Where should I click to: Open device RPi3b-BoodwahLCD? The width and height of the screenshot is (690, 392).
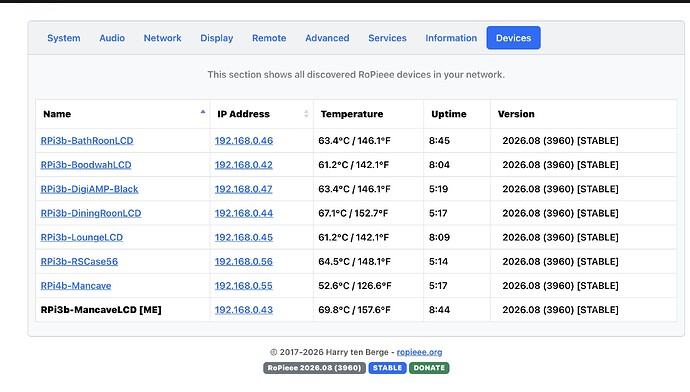pyautogui.click(x=86, y=165)
